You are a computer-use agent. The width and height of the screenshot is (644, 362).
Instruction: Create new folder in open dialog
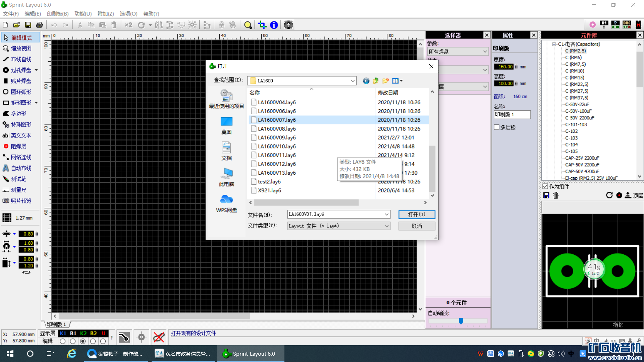[386, 81]
